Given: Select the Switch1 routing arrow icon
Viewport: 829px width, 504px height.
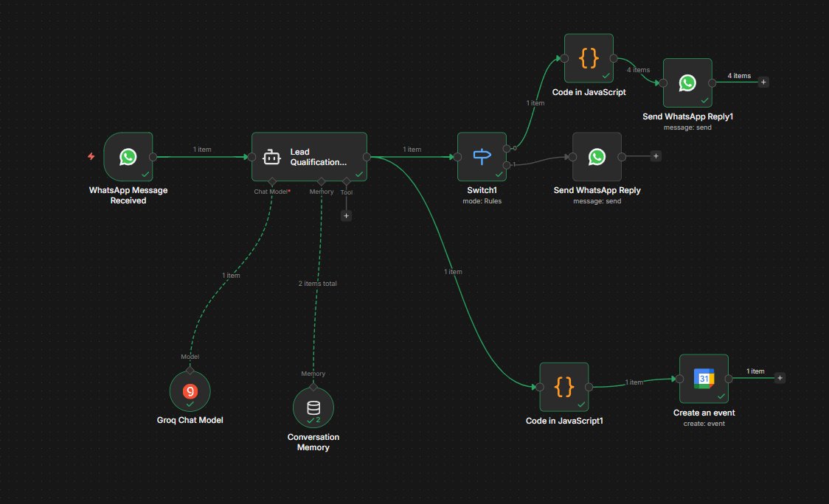Looking at the screenshot, I should [x=482, y=155].
